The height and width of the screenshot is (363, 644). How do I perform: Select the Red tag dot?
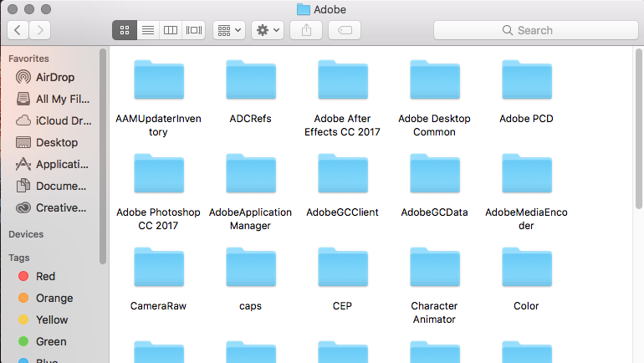click(23, 276)
